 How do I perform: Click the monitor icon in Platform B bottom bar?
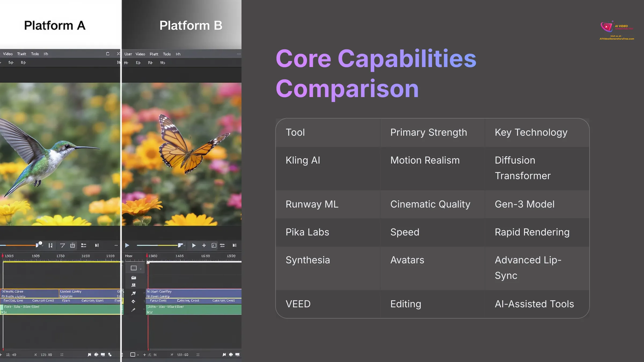tap(237, 354)
